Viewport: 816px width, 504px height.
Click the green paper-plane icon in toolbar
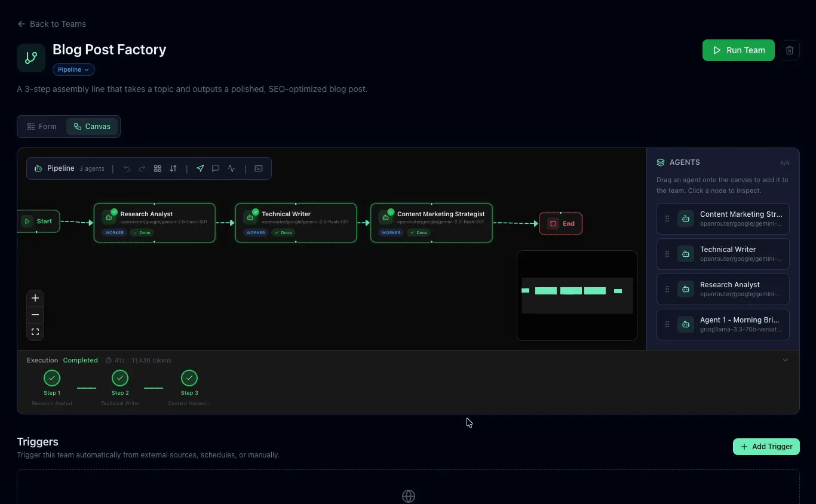200,168
